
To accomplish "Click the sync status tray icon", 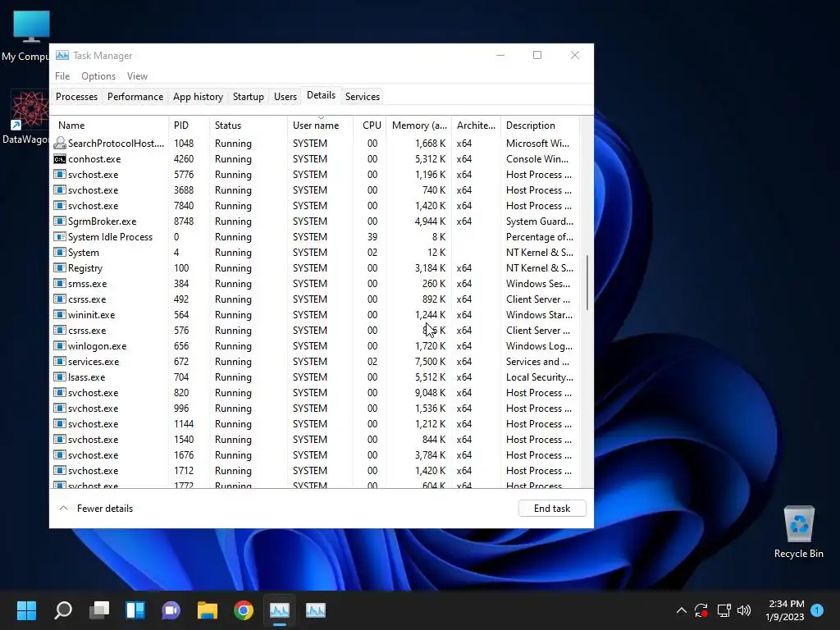I will [x=701, y=610].
